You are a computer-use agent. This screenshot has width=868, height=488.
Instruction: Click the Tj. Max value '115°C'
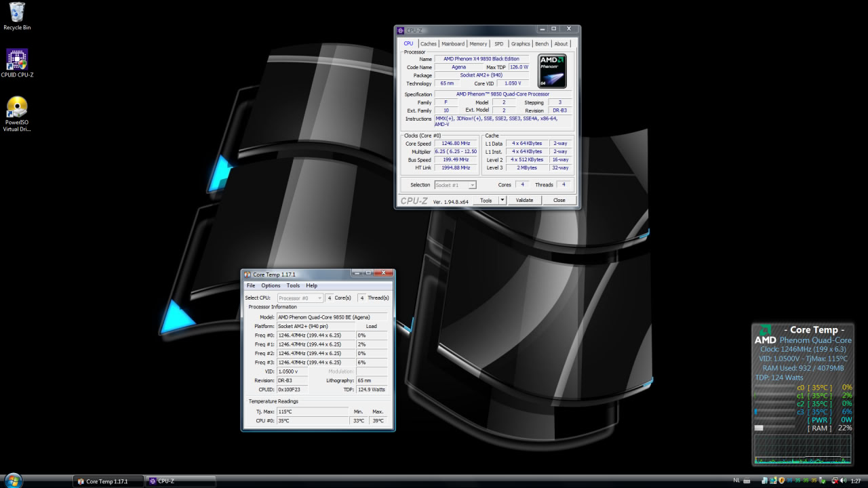[312, 411]
